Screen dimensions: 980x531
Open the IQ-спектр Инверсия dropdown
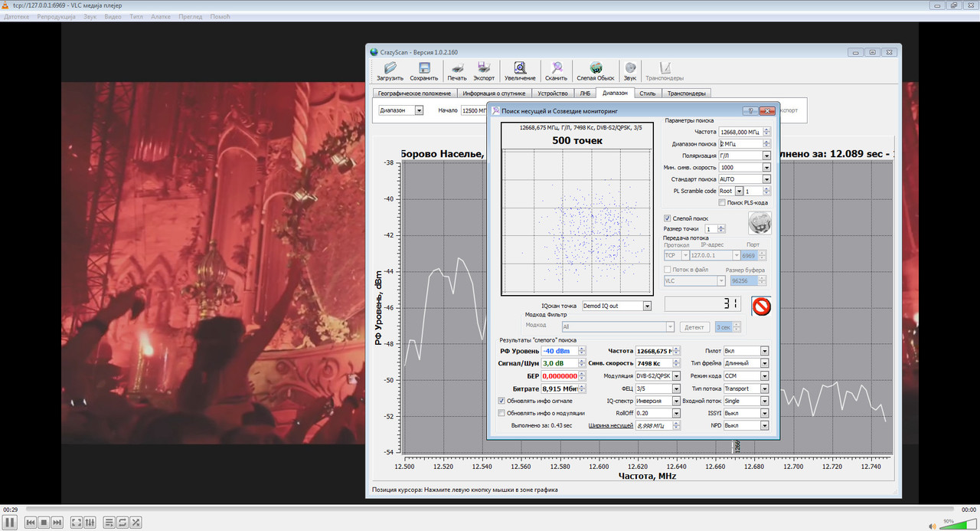(x=676, y=401)
